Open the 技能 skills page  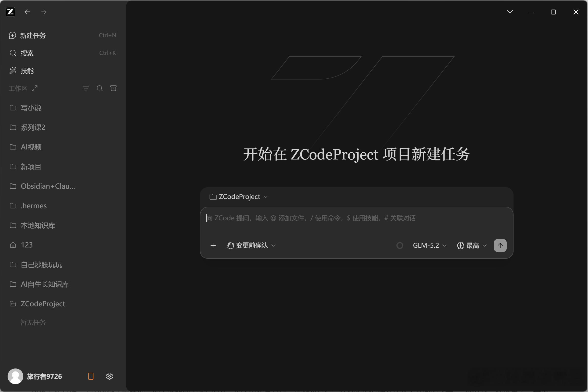(x=62, y=71)
